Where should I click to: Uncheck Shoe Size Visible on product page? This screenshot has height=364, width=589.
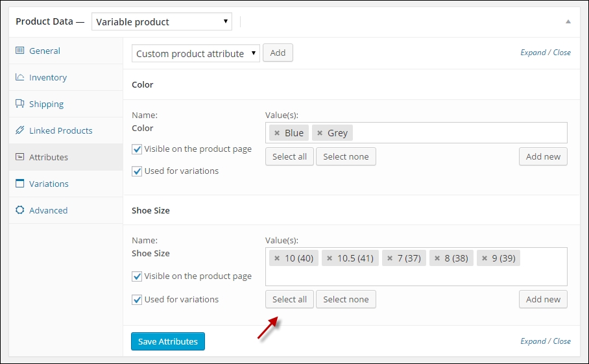pos(137,276)
